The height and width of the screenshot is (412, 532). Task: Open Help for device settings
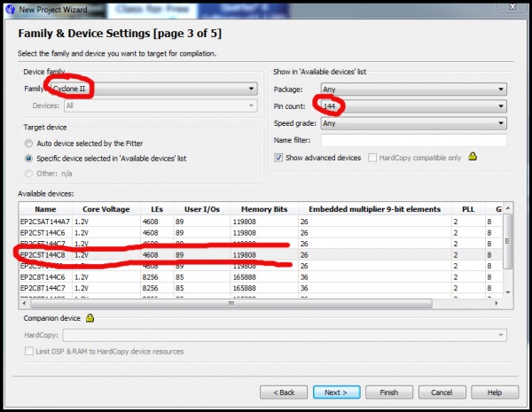tap(495, 393)
